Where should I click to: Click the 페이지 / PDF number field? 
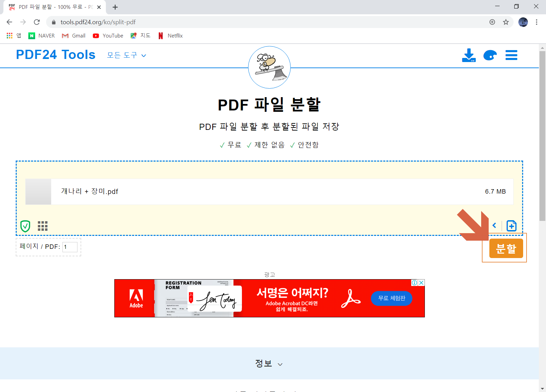click(70, 247)
